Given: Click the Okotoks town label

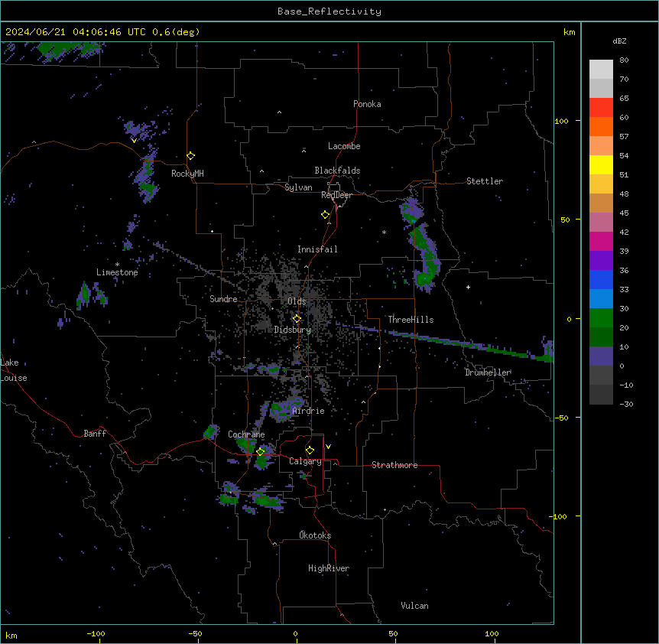Looking at the screenshot, I should 315,535.
